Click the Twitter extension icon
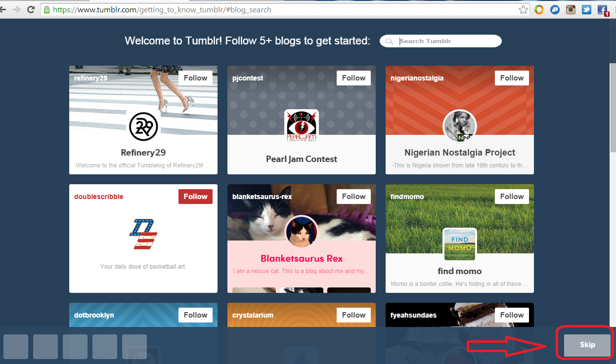The image size is (616, 364). 586,9
